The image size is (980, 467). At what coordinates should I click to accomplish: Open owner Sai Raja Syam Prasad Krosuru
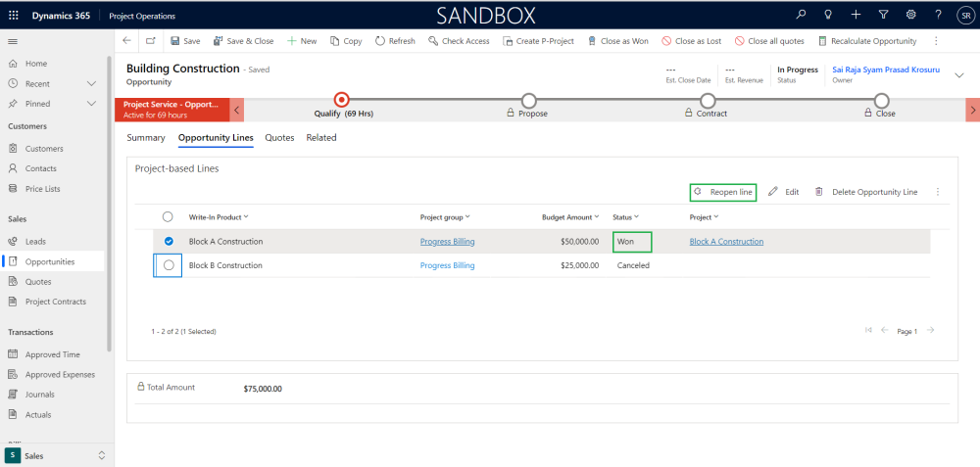point(886,70)
